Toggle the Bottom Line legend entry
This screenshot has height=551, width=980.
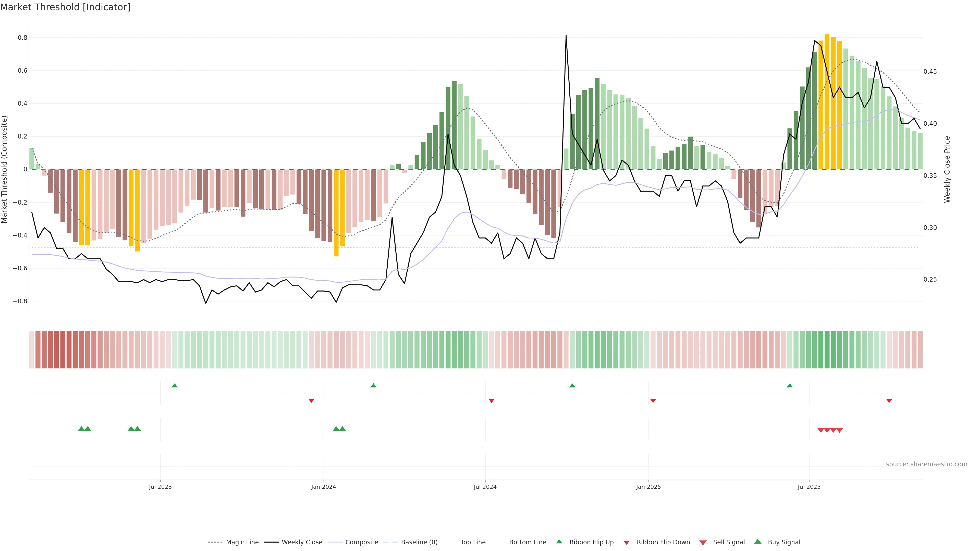pos(527,542)
